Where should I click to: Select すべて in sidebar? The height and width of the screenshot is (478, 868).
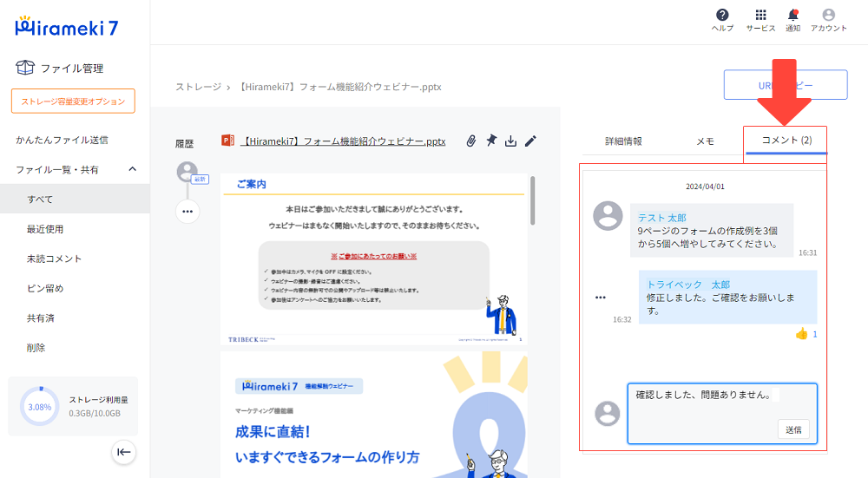75,199
